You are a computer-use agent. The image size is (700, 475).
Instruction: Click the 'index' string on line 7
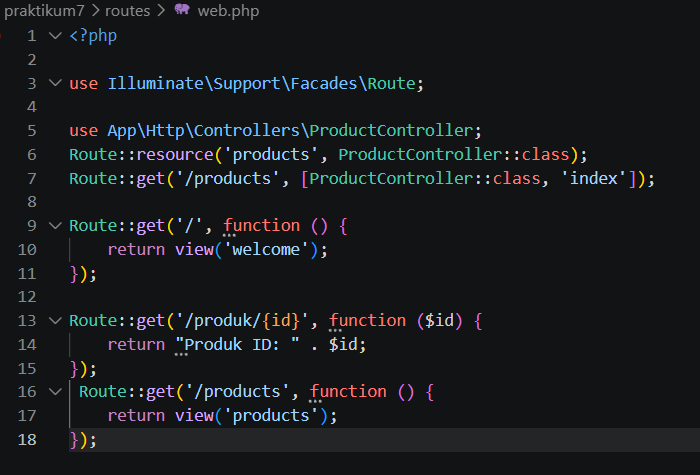(x=594, y=178)
